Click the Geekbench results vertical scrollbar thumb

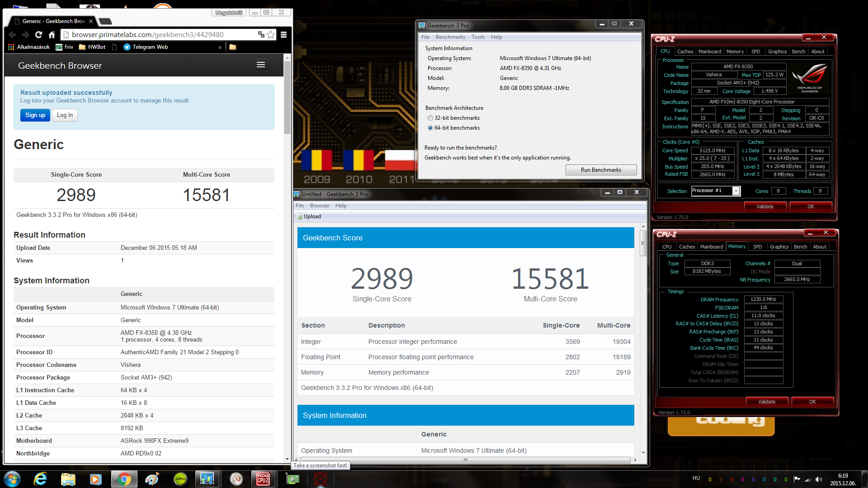(643, 243)
